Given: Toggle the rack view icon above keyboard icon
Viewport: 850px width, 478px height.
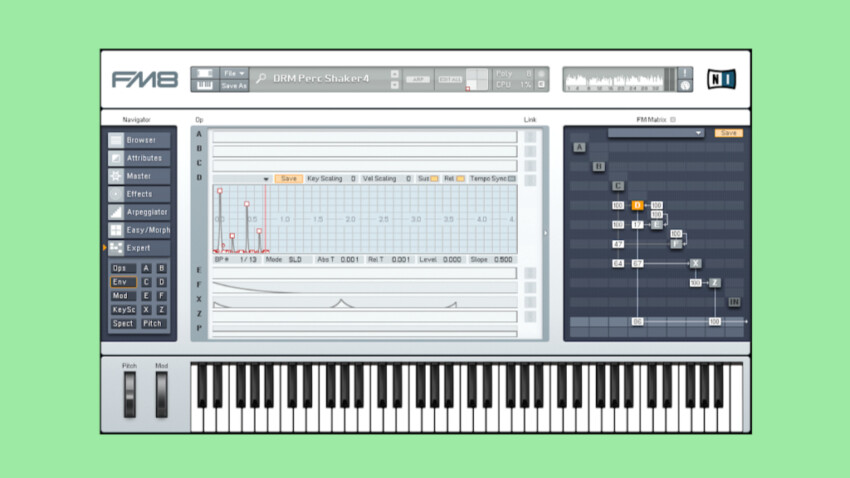Looking at the screenshot, I should tap(204, 73).
